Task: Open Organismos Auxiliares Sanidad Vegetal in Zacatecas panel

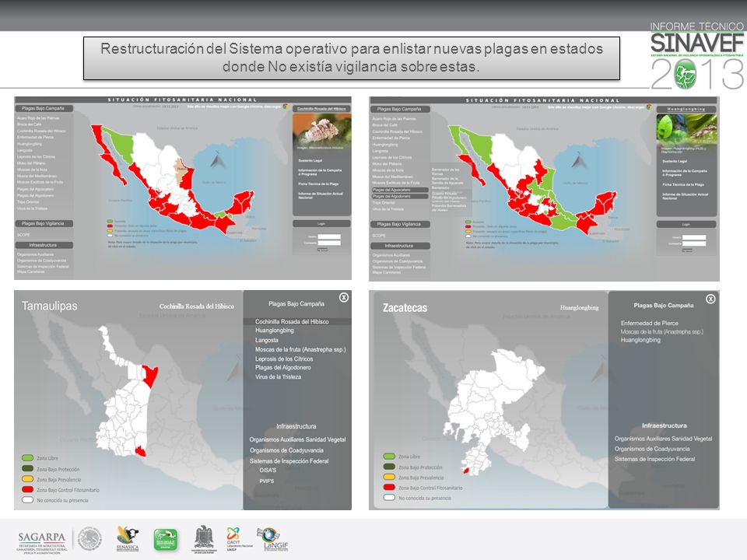Action: point(663,439)
